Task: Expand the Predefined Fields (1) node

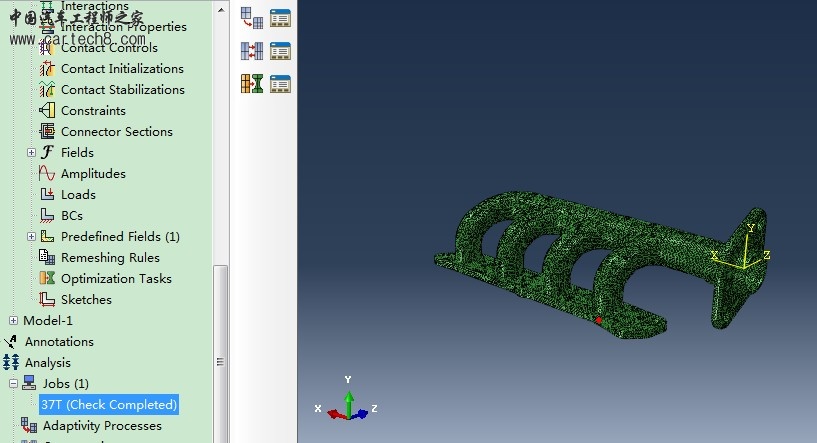Action: 31,237
